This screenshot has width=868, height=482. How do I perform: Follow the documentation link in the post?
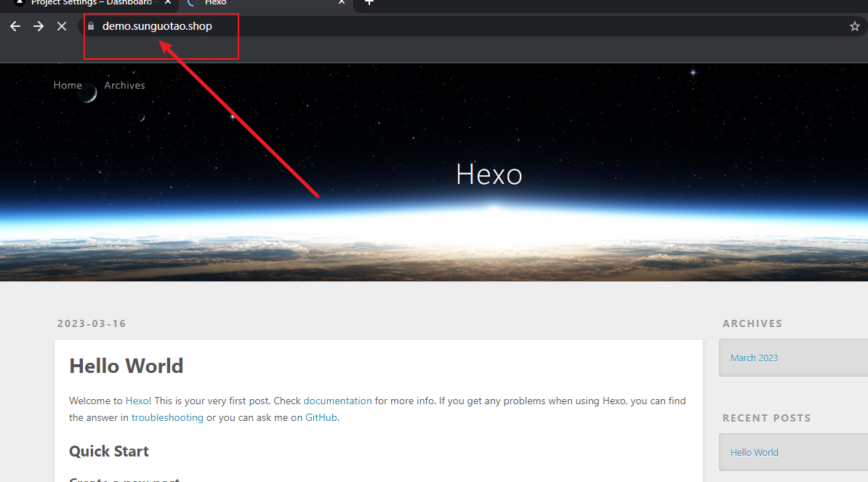pyautogui.click(x=337, y=401)
